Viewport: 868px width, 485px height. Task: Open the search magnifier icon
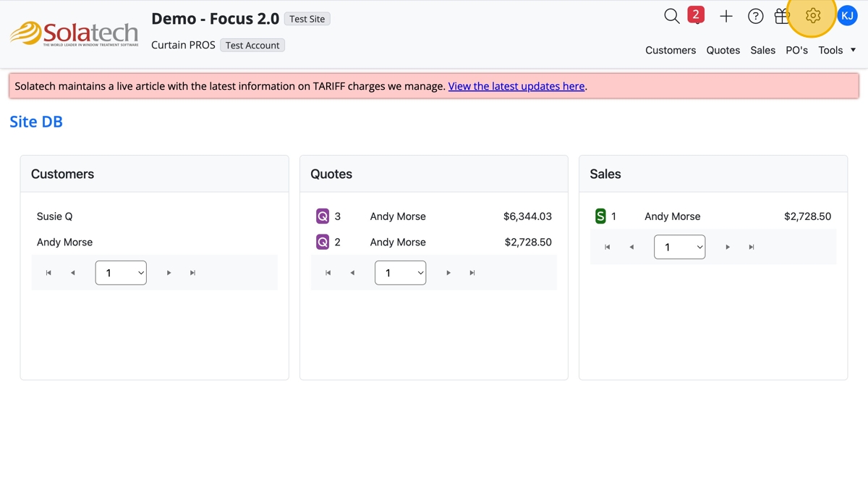pos(671,16)
